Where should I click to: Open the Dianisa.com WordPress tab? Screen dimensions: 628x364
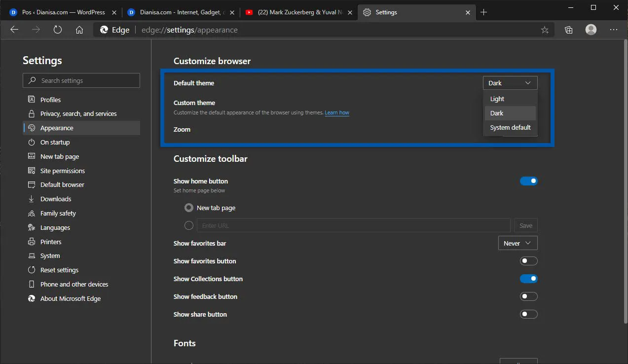pyautogui.click(x=64, y=12)
